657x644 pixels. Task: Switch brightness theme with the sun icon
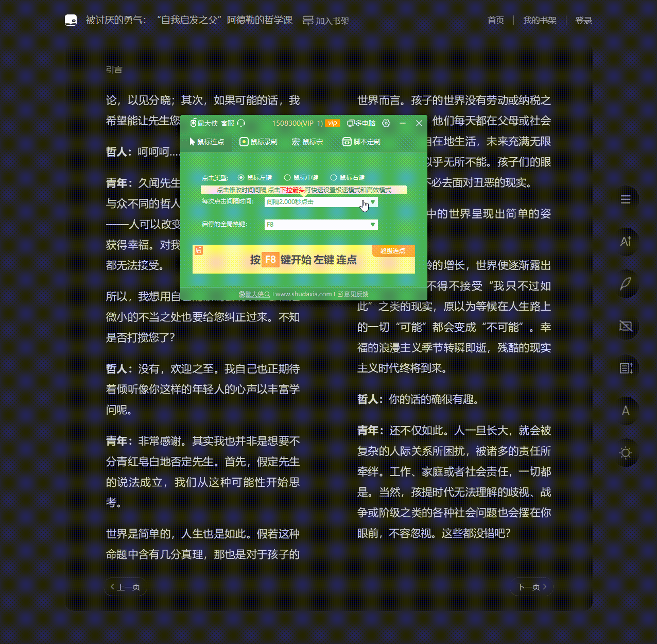click(x=626, y=453)
